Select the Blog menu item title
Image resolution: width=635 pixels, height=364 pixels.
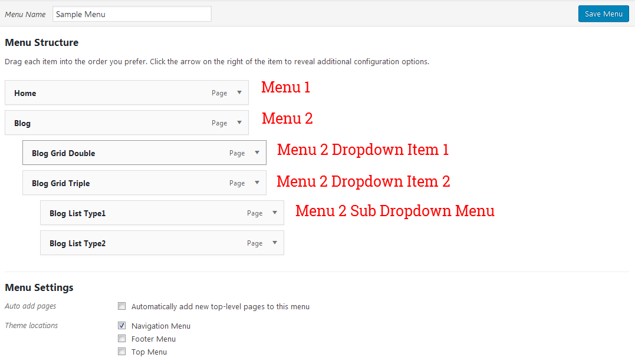(22, 123)
